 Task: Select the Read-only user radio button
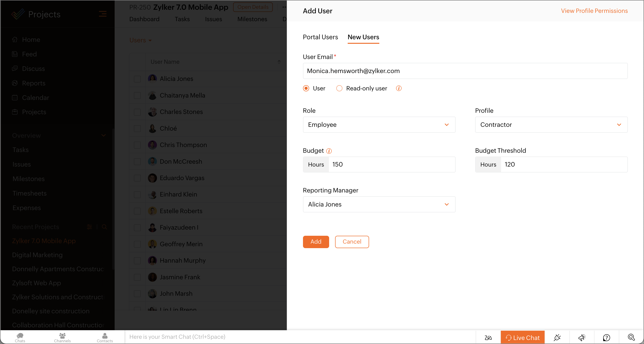(x=339, y=88)
